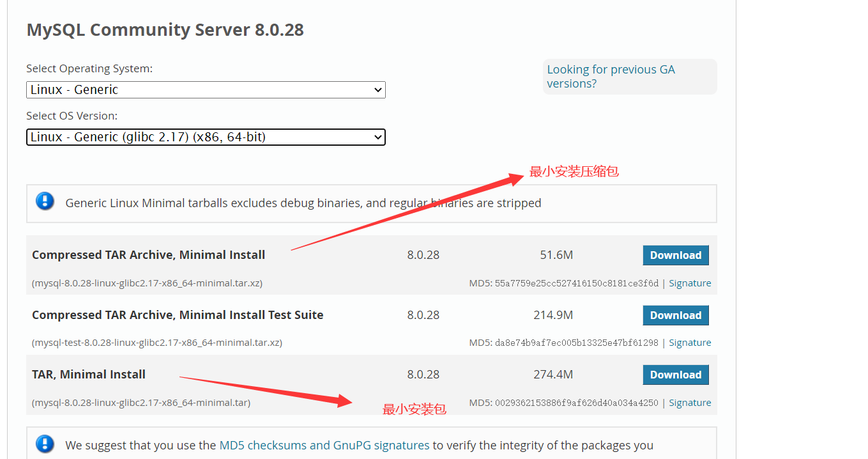Click Compressed TAR Archive, Minimal Install Test Suite title

178,315
